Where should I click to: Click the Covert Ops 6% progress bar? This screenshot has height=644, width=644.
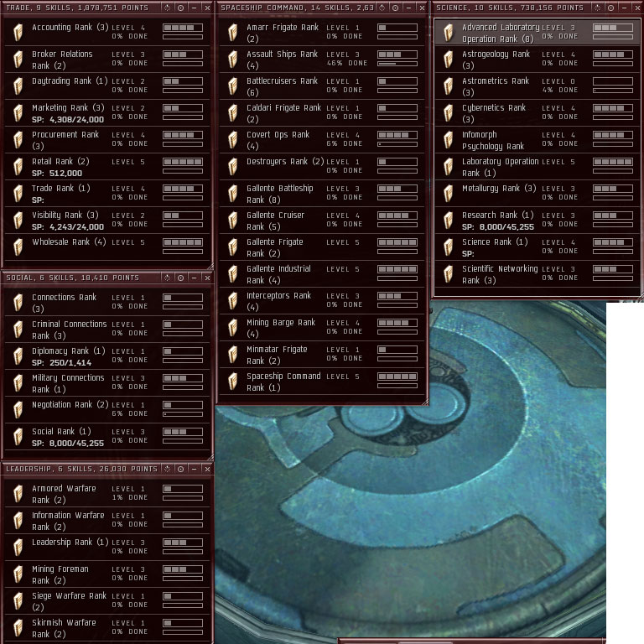(x=397, y=144)
